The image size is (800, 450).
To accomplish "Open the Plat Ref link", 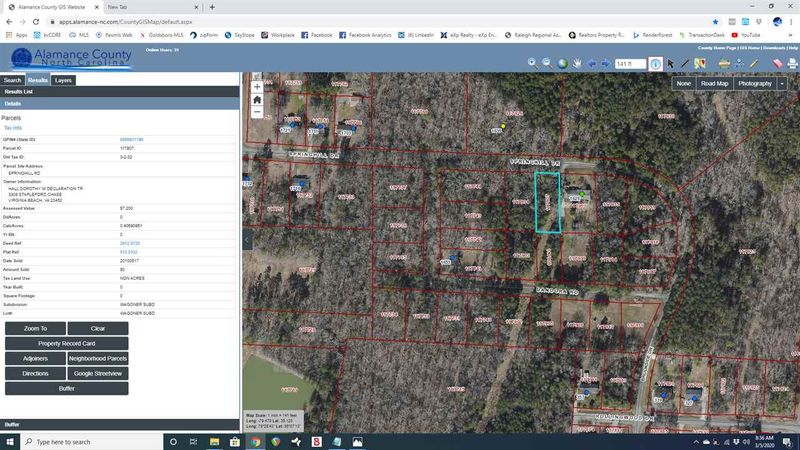I will (x=129, y=252).
